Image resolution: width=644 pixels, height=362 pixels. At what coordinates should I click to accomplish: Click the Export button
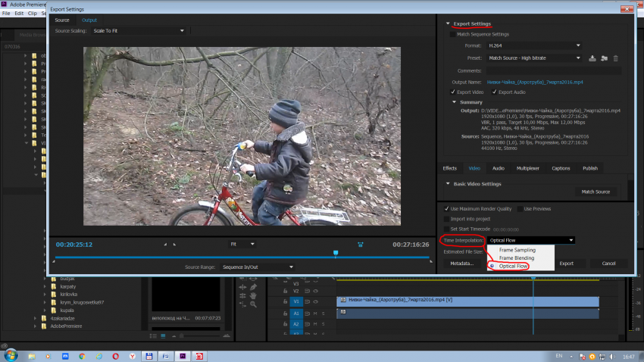pos(567,263)
